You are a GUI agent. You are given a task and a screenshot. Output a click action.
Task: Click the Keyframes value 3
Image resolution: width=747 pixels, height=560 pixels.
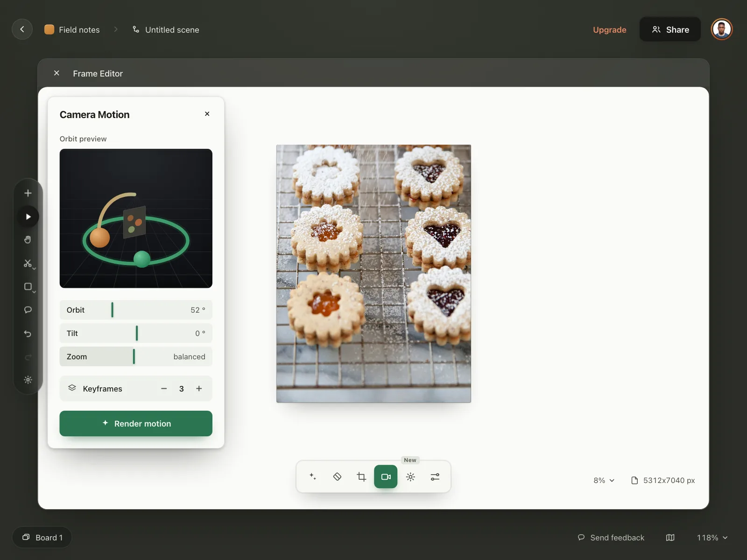point(182,389)
